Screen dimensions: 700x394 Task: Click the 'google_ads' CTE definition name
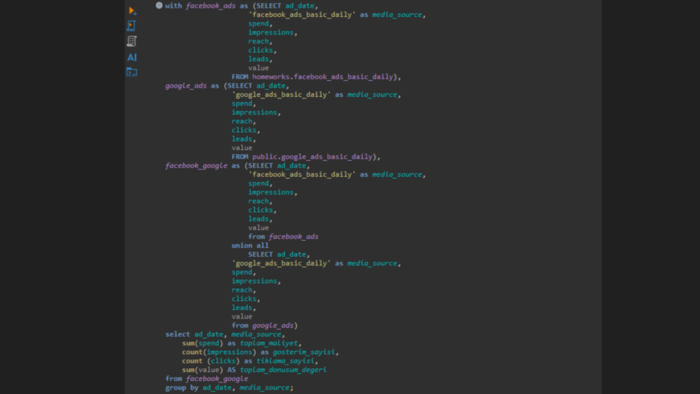186,86
